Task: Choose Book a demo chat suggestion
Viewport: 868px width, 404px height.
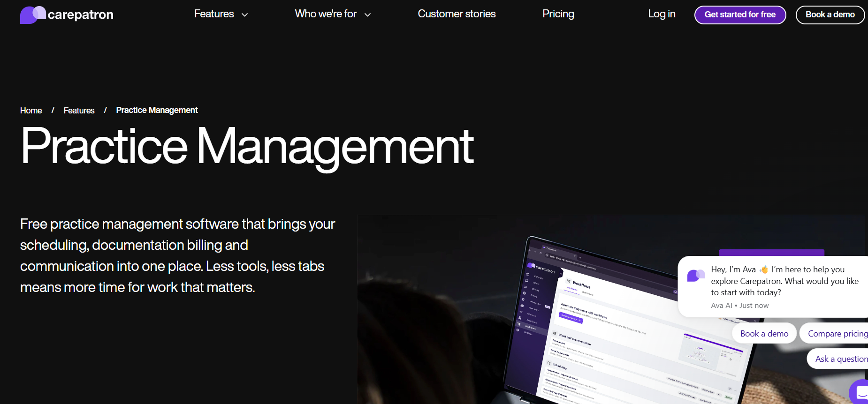Action: pos(764,333)
